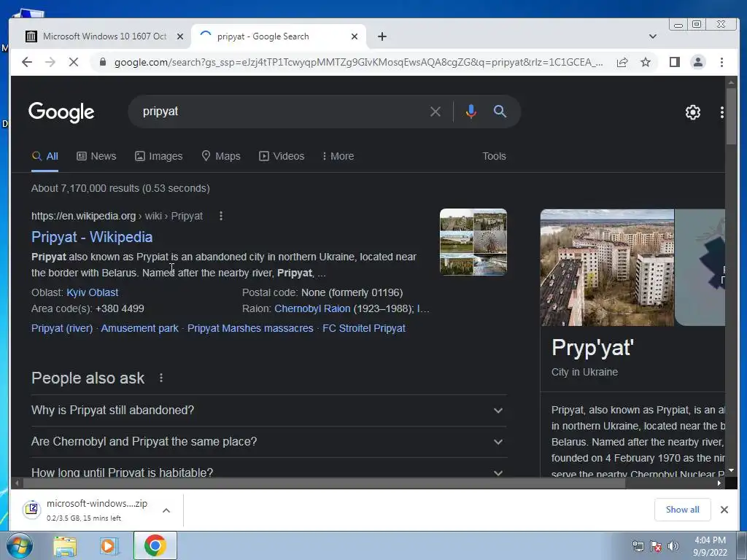Click the network tray icon
This screenshot has height=560, width=747.
[x=638, y=546]
